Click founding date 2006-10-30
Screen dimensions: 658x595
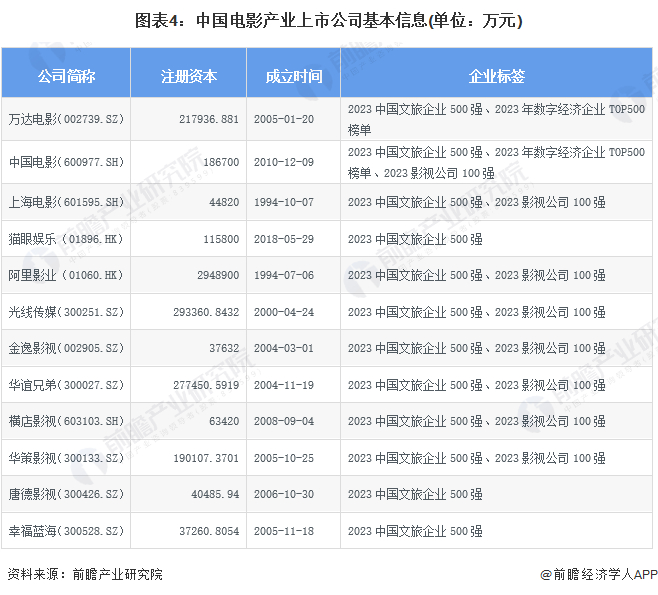284,494
